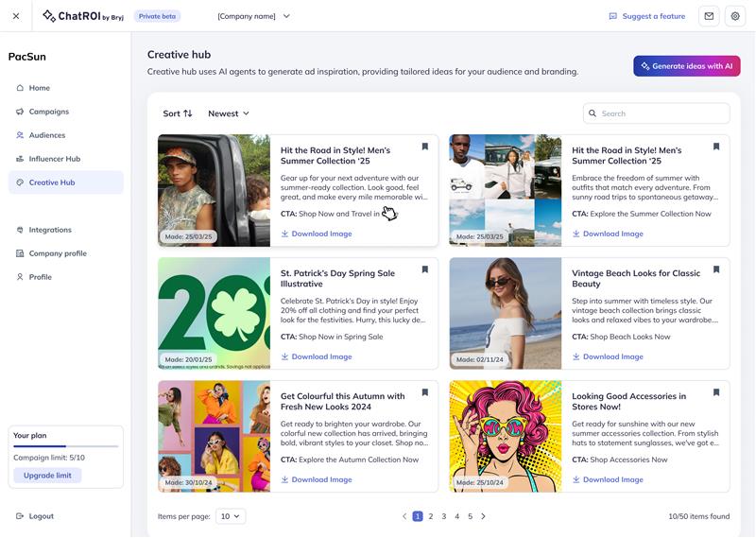Open Items per page dropdown
Image resolution: width=756 pixels, height=538 pixels.
pos(231,516)
